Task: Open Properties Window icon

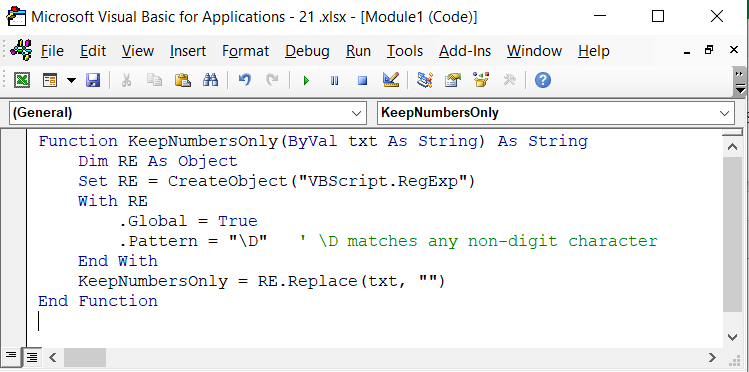Action: (452, 80)
